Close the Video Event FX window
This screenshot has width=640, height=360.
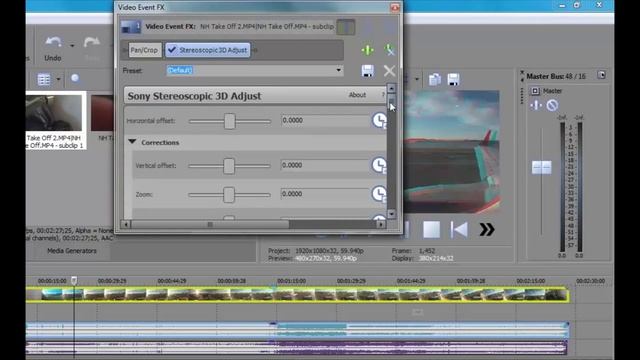click(395, 7)
